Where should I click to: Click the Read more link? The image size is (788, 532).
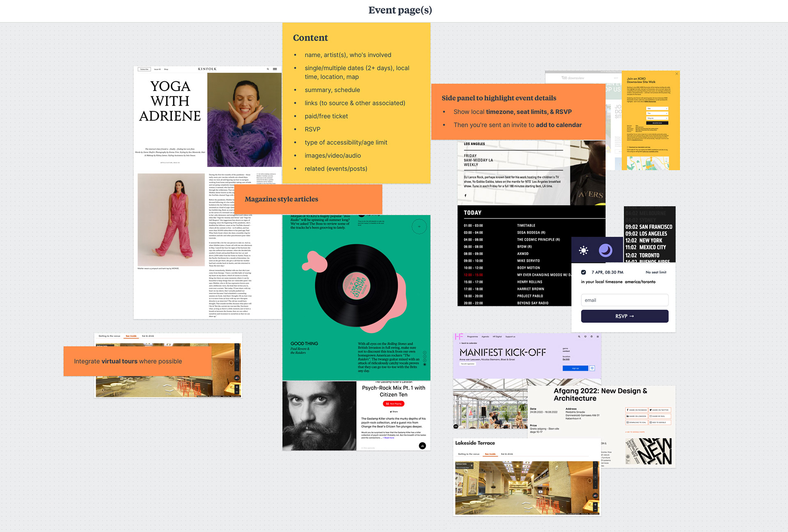pyautogui.click(x=389, y=438)
